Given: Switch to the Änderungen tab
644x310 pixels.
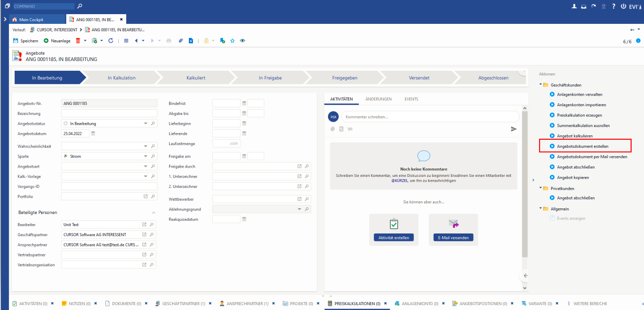Looking at the screenshot, I should coord(378,99).
